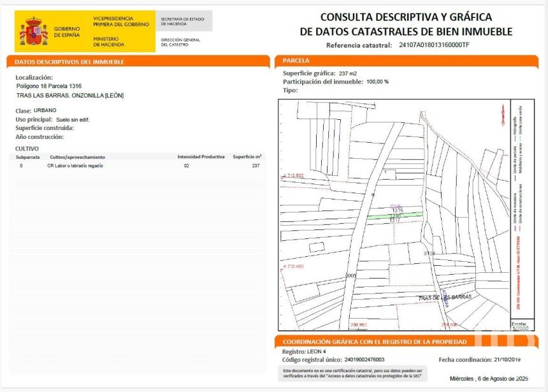
Task: Click the 4.713.600 coordinate label on map
Action: click(293, 175)
